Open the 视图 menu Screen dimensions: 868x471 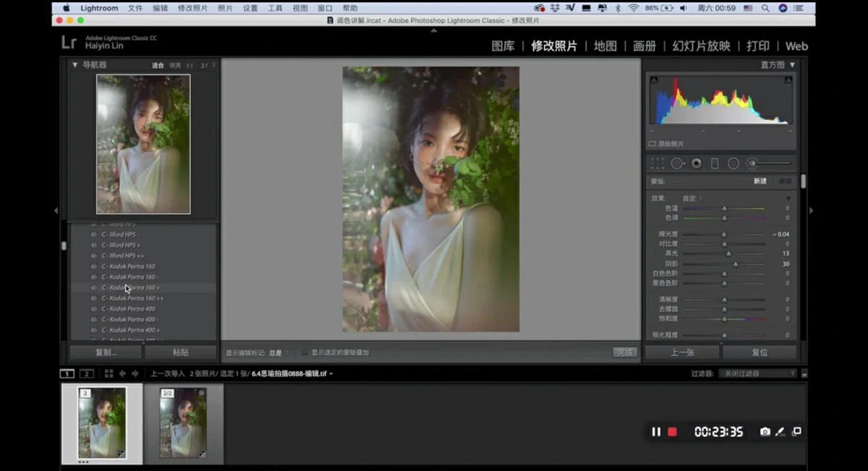point(300,8)
